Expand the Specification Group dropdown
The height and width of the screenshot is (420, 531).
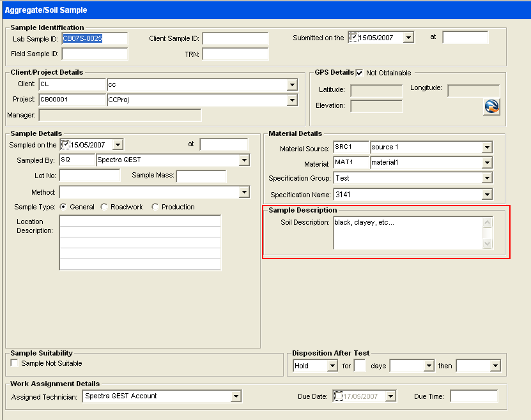tap(487, 178)
